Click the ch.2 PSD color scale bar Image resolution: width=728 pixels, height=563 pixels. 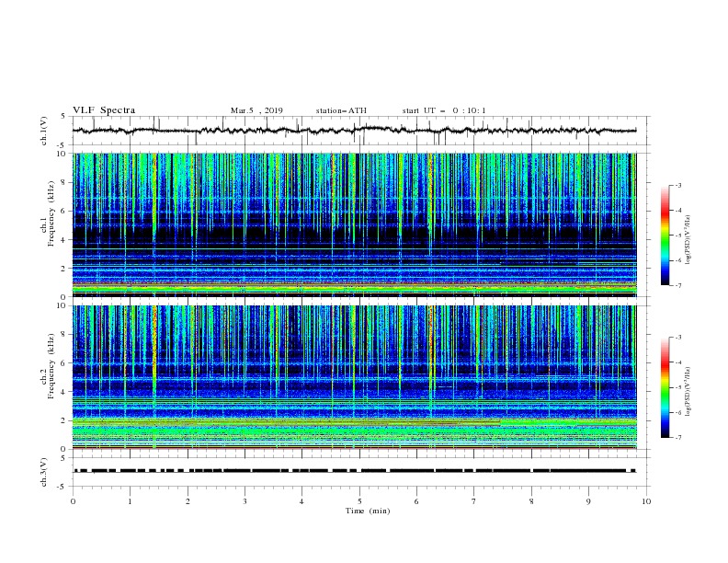tap(665, 387)
